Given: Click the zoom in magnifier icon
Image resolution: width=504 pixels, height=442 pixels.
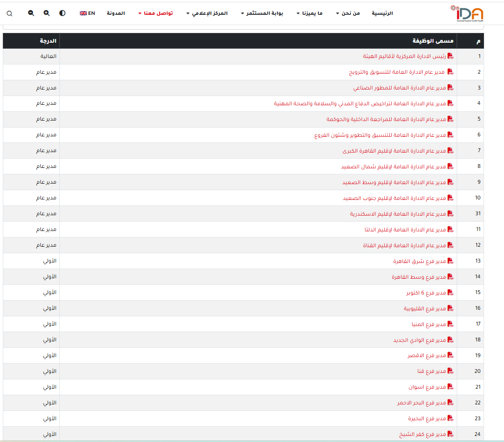Looking at the screenshot, I should (x=47, y=13).
